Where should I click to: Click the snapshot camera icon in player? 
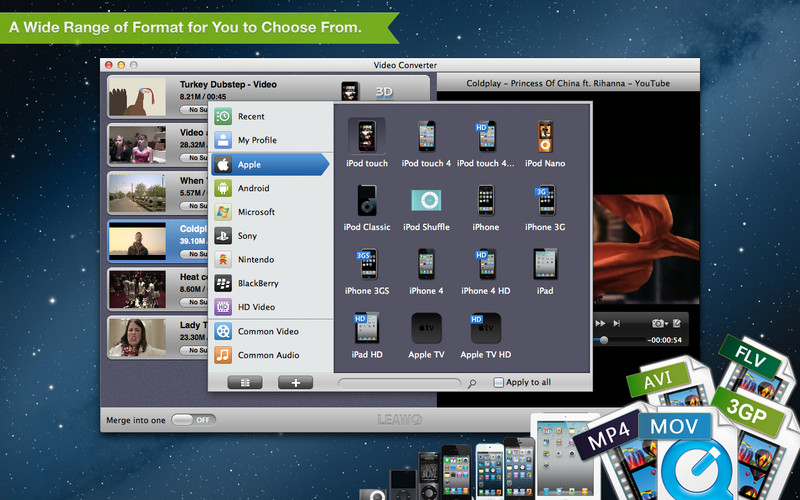point(657,323)
